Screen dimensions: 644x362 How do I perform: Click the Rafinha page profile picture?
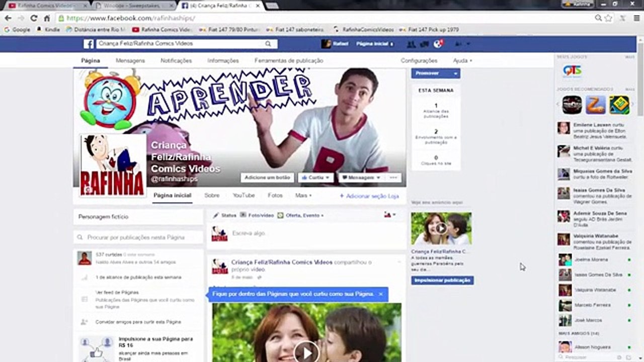coord(112,165)
